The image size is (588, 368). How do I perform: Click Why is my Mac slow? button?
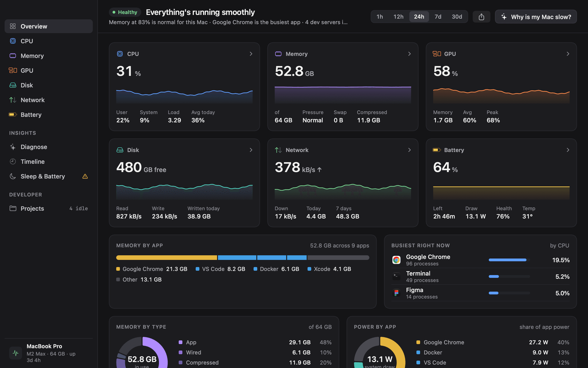[536, 17]
